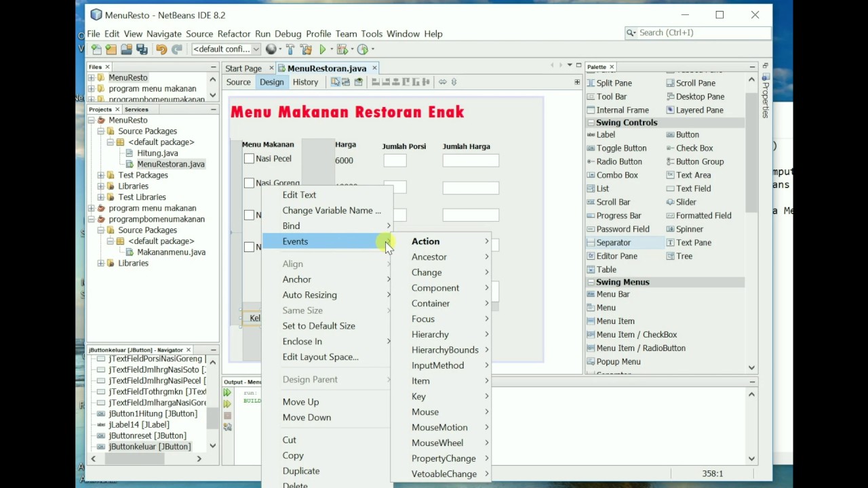Click the Navigator vertical scrollbar thumb

click(212, 419)
